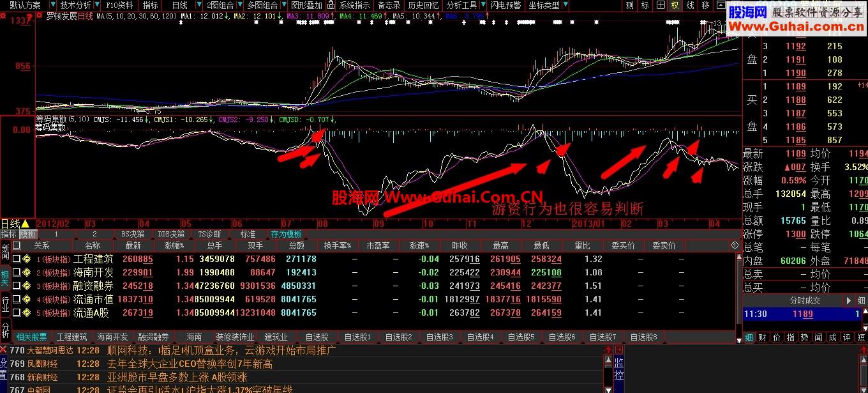
Task: Click the 分时成交 button
Action: [x=805, y=300]
